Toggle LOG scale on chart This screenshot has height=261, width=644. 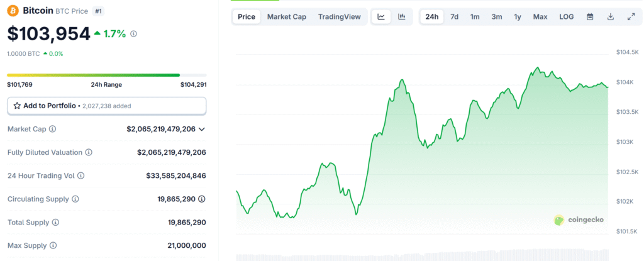point(567,17)
